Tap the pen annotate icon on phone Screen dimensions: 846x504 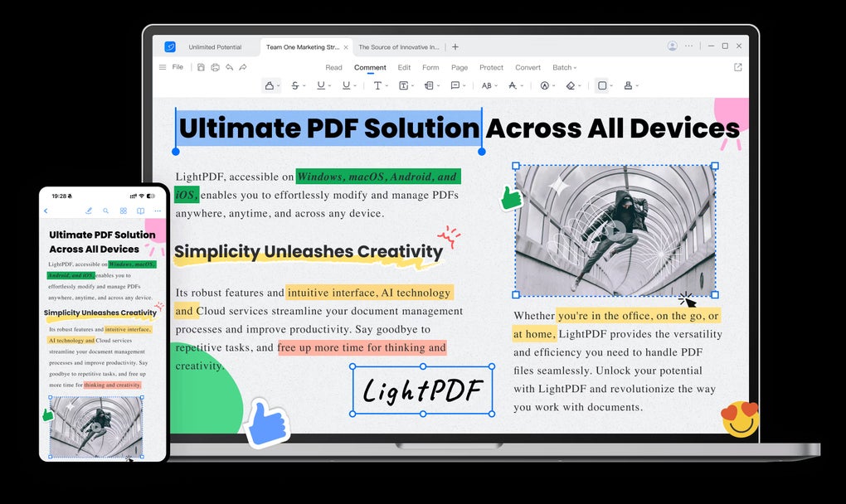(x=89, y=211)
